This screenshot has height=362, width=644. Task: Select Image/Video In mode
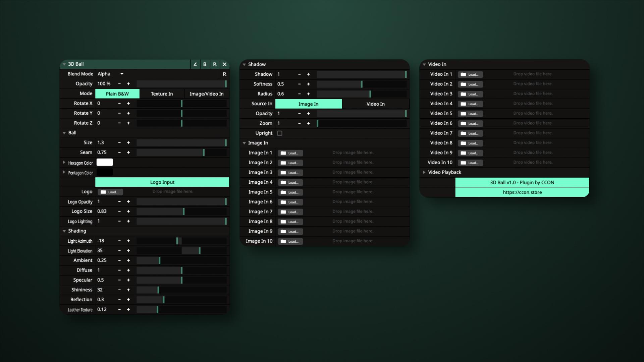[207, 94]
